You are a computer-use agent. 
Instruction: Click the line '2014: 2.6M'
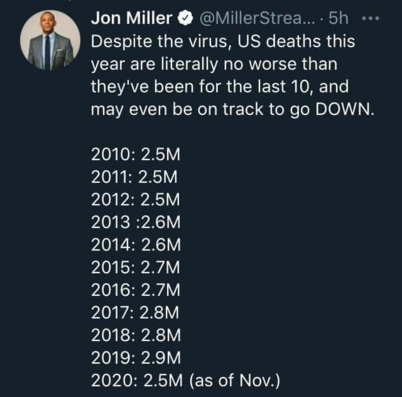136,245
